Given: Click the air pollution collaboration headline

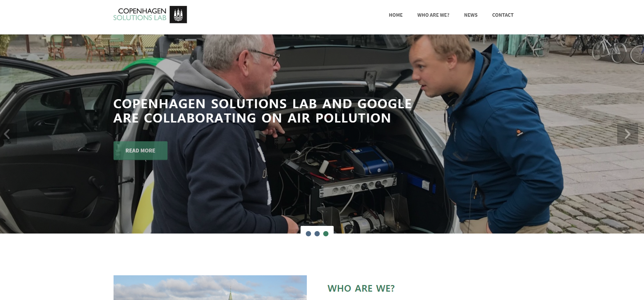Looking at the screenshot, I should pos(262,111).
